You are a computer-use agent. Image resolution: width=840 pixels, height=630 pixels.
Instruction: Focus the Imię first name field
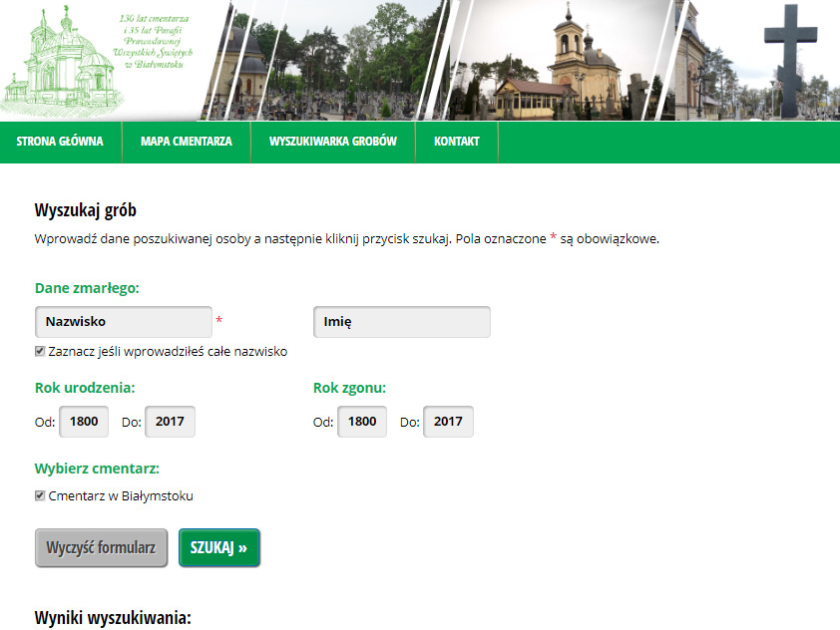tap(402, 322)
